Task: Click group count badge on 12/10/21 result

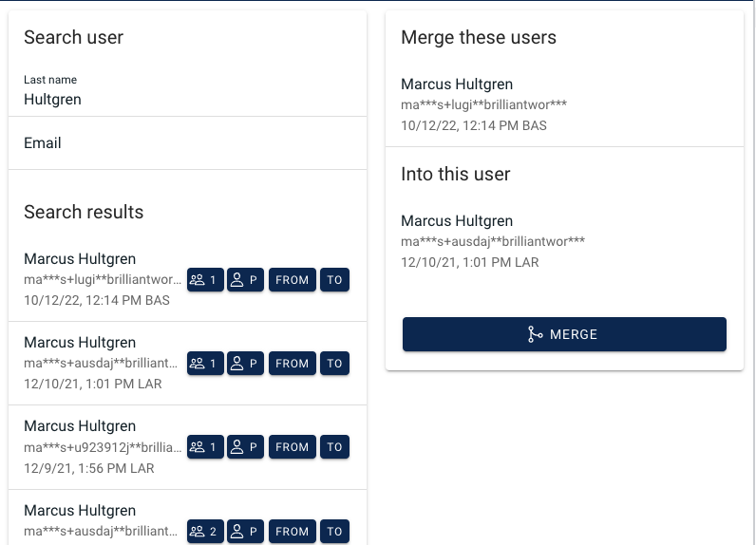Action: [205, 364]
